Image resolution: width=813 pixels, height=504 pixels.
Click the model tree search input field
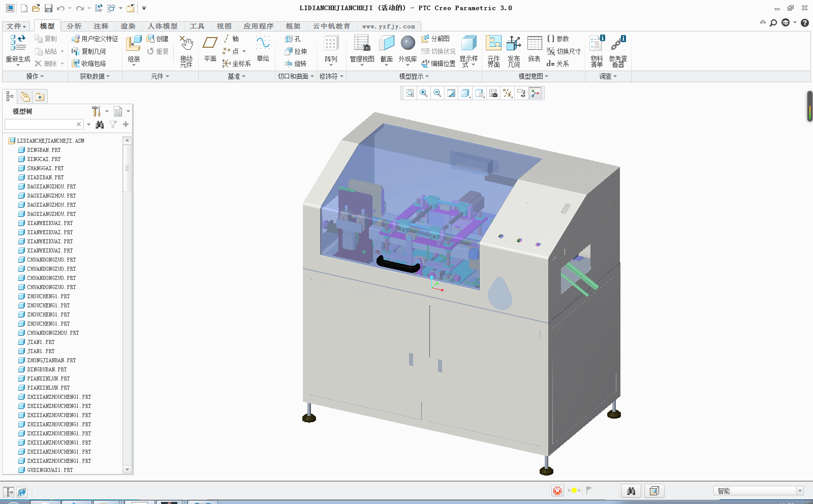coord(44,124)
